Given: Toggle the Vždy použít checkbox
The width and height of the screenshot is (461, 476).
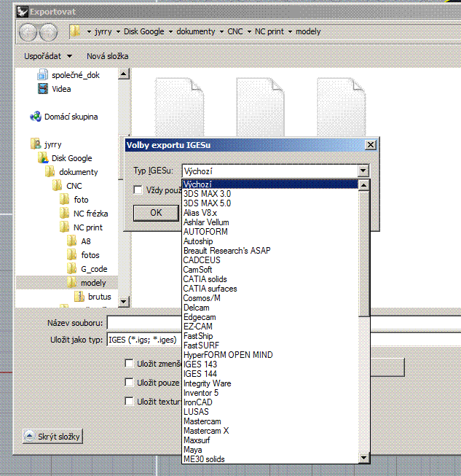Looking at the screenshot, I should tap(138, 190).
